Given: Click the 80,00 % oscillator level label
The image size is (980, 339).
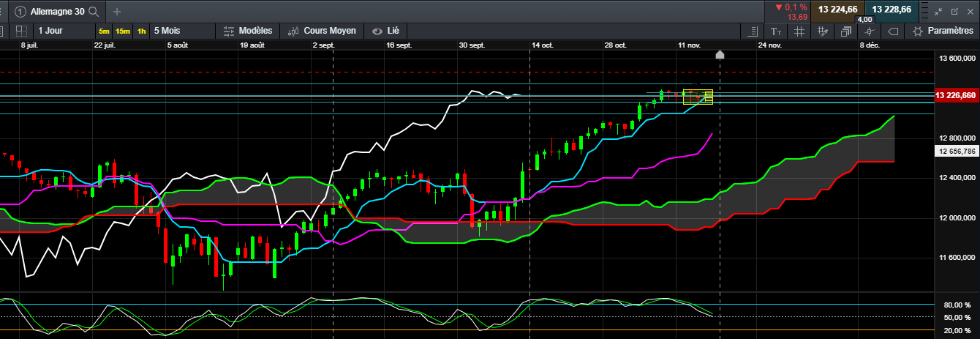Looking at the screenshot, I should pyautogui.click(x=957, y=305).
